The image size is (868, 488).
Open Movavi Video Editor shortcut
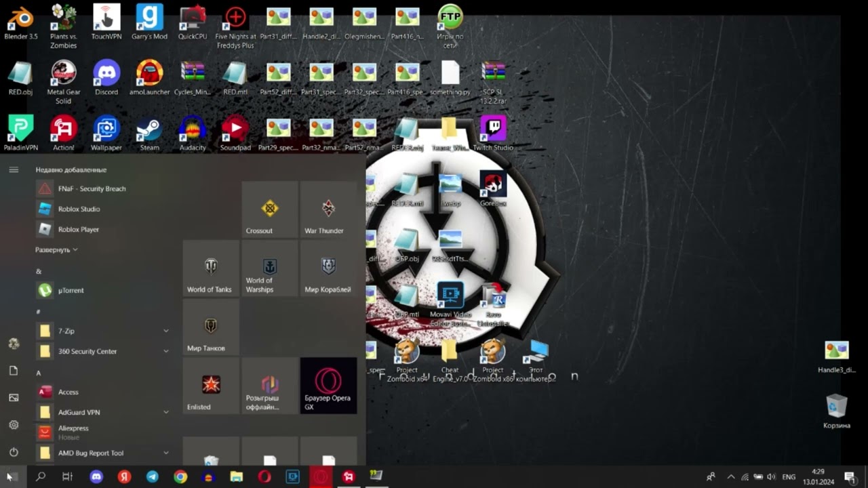click(x=450, y=304)
